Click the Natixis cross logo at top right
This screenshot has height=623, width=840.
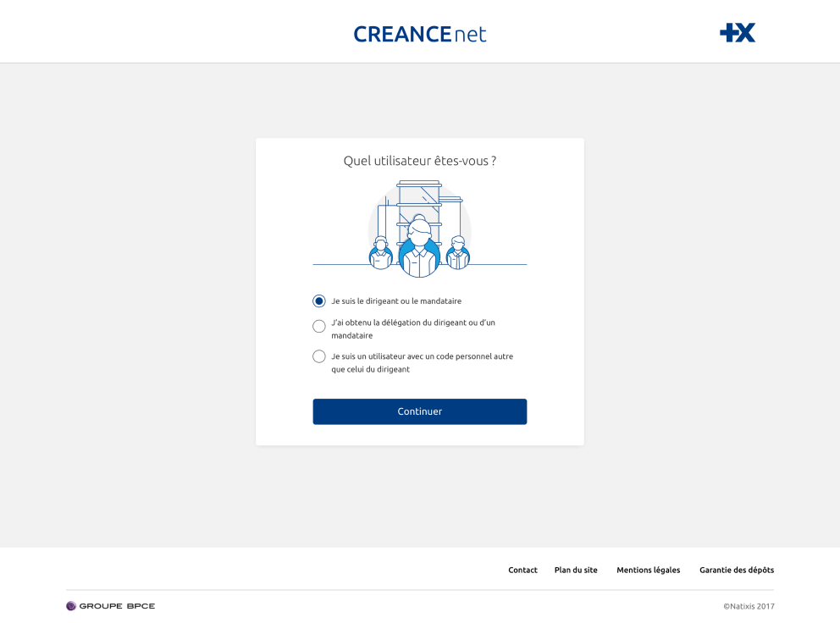pos(737,33)
